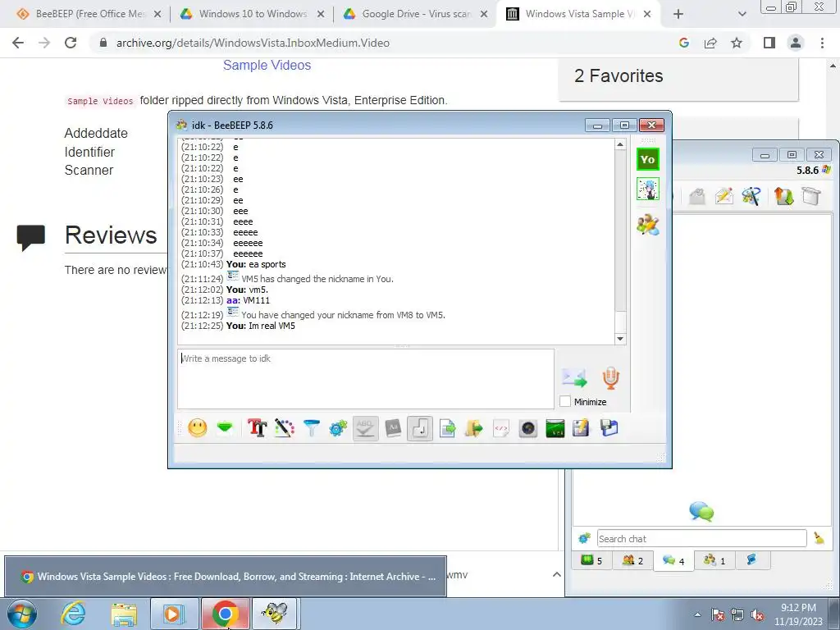Toggle the return key sends message button
The height and width of the screenshot is (630, 840).
[x=420, y=428]
